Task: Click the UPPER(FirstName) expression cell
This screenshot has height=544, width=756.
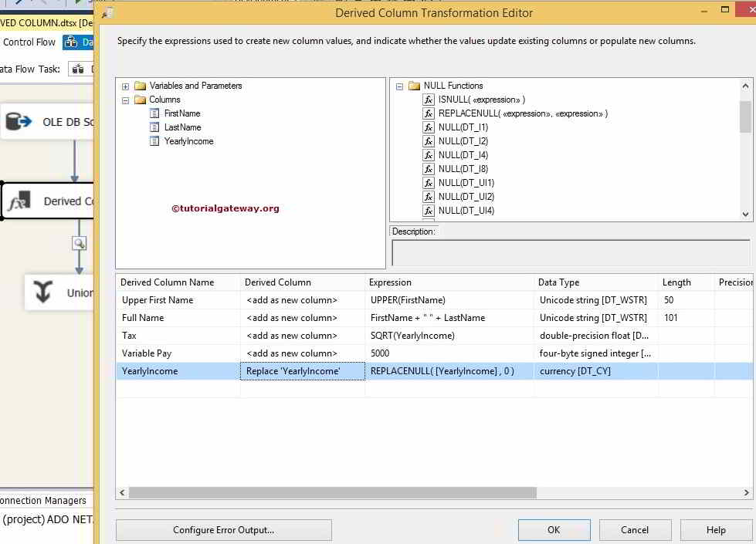Action: click(449, 300)
